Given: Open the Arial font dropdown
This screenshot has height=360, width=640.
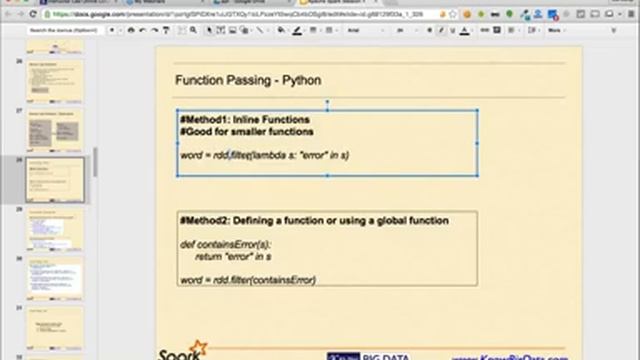Looking at the screenshot, I should [x=365, y=30].
